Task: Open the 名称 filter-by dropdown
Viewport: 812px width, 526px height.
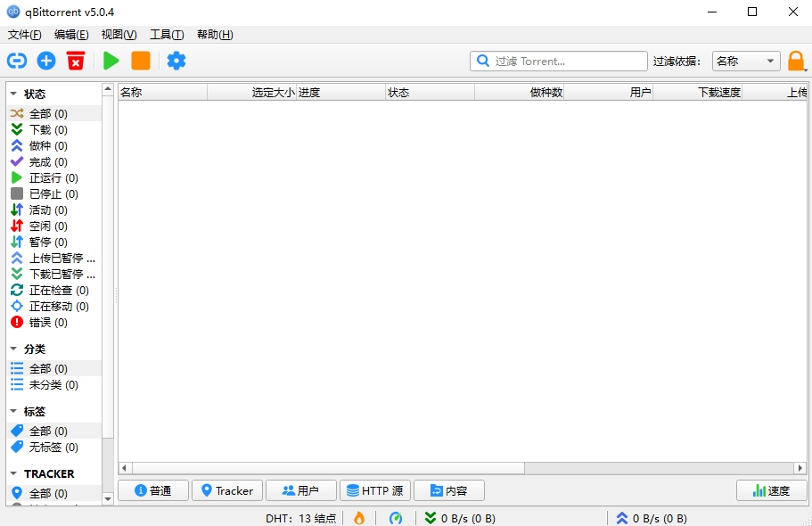Action: click(746, 61)
